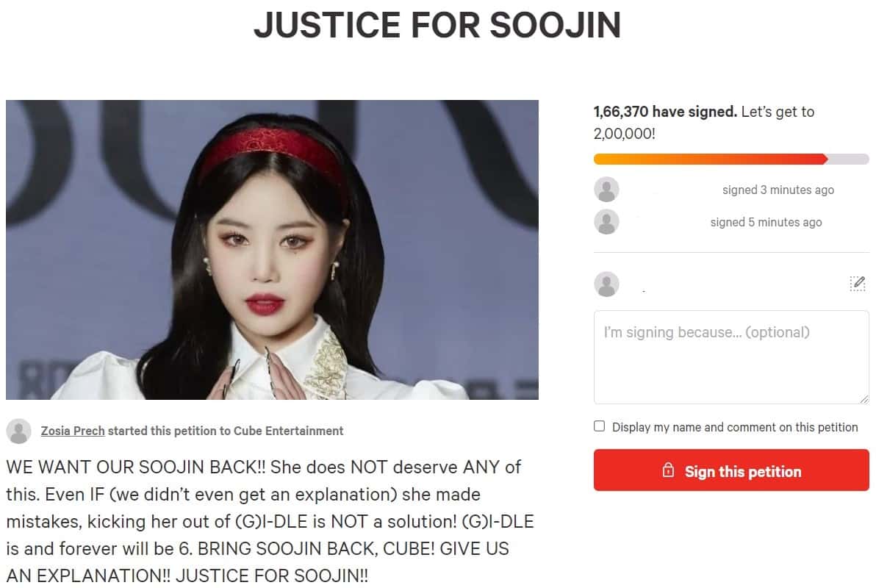Viewport: 876px width, 588px height.
Task: Click the orange signature progress bar
Action: pyautogui.click(x=710, y=159)
